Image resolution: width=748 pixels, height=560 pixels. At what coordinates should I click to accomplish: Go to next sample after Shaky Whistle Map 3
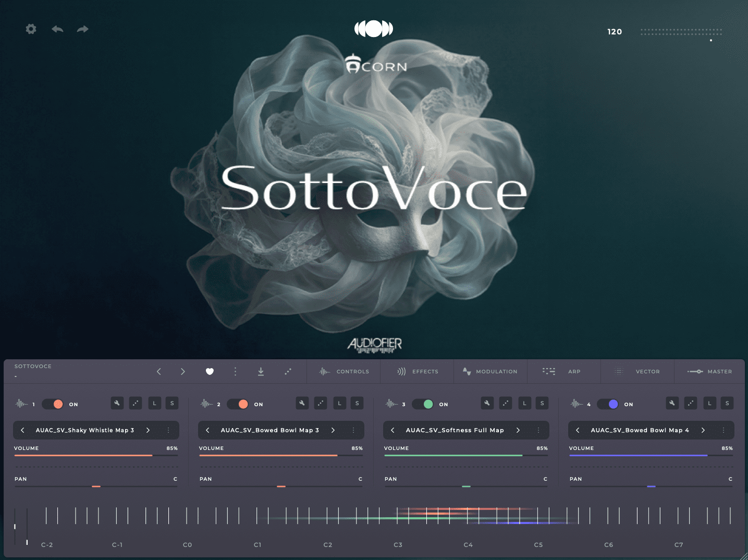[x=148, y=430]
